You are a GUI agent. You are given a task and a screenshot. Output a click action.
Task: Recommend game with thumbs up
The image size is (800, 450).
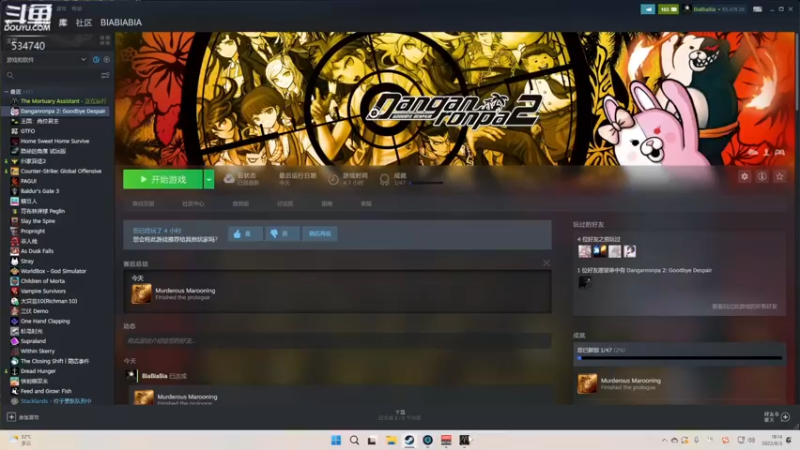point(245,234)
